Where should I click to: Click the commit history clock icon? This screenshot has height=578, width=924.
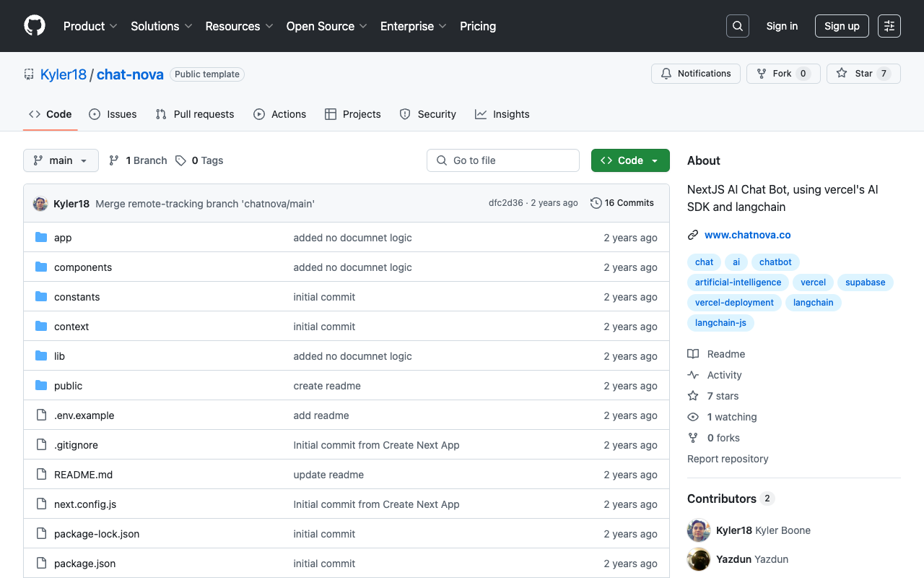[596, 203]
